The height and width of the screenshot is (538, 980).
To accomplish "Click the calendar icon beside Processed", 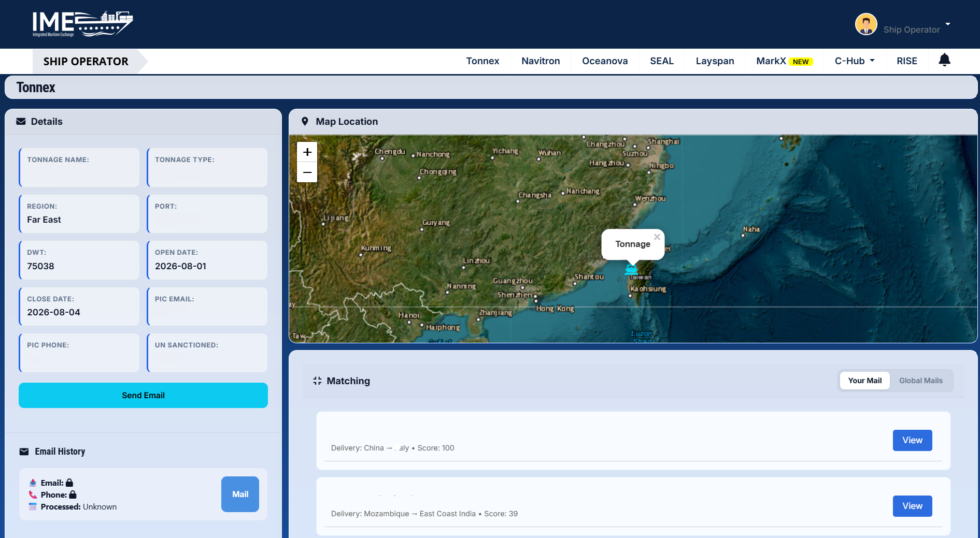I will pos(33,506).
